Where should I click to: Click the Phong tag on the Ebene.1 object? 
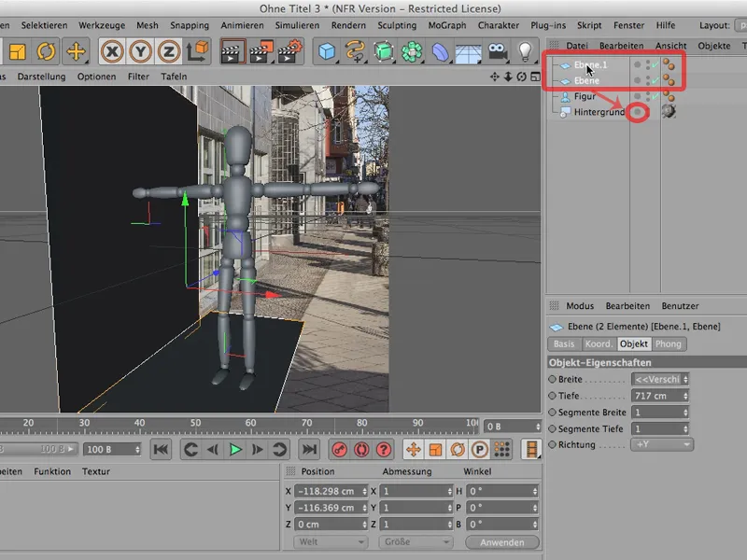669,64
